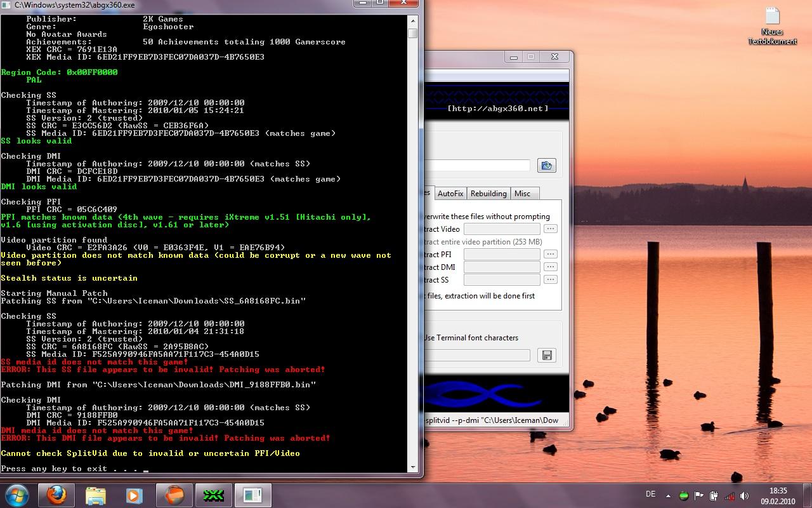Image resolution: width=812 pixels, height=508 pixels.
Task: Click the 'SS looks valid' console line
Action: (x=36, y=141)
